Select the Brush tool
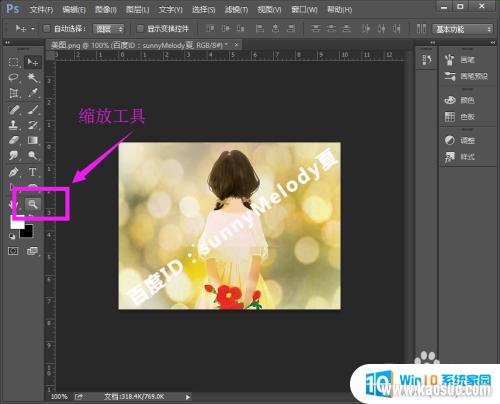The height and width of the screenshot is (404, 500). pos(33,109)
